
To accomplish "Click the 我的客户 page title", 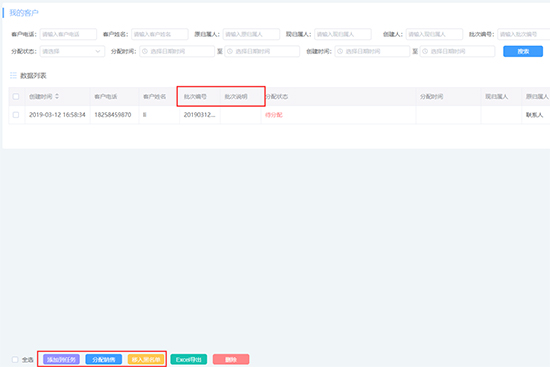I will point(24,13).
